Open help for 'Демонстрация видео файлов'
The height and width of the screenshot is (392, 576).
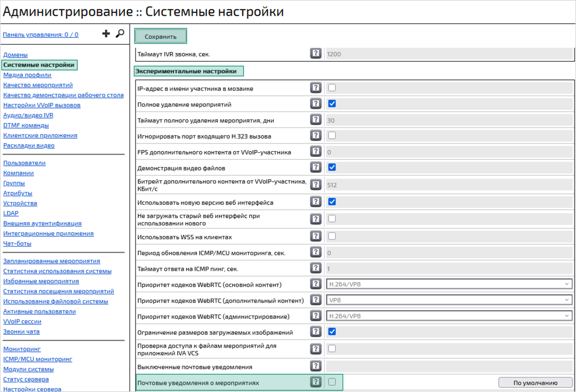tap(316, 167)
